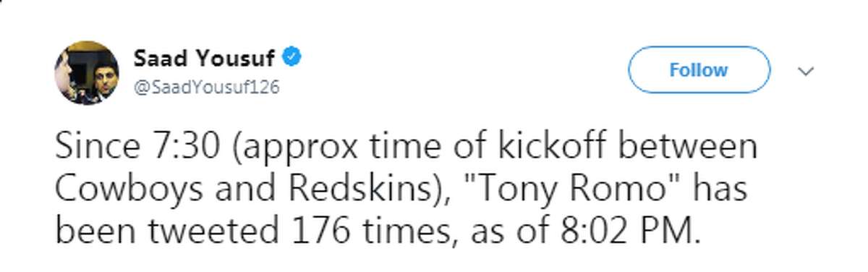The width and height of the screenshot is (868, 272).
Task: Open the Saad Yousuf display name link
Action: tap(203, 56)
